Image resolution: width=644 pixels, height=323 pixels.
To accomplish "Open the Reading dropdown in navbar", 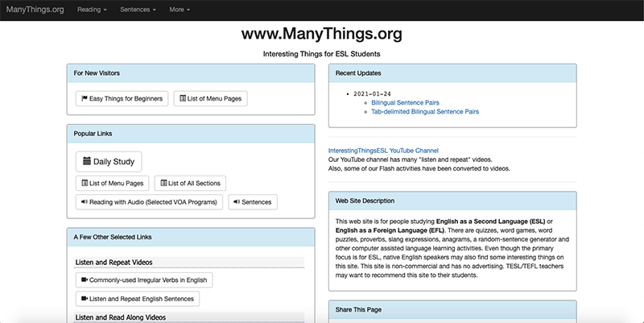I will point(92,10).
